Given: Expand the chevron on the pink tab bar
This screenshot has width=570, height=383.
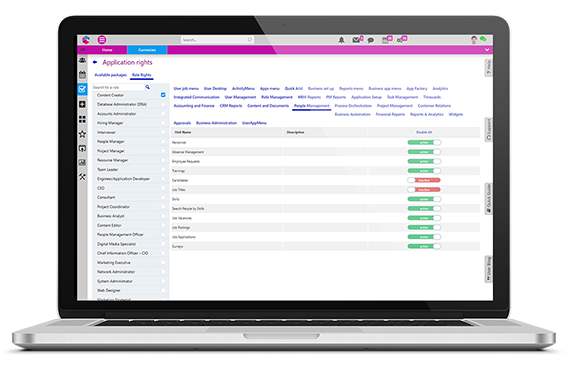Looking at the screenshot, I should (487, 50).
